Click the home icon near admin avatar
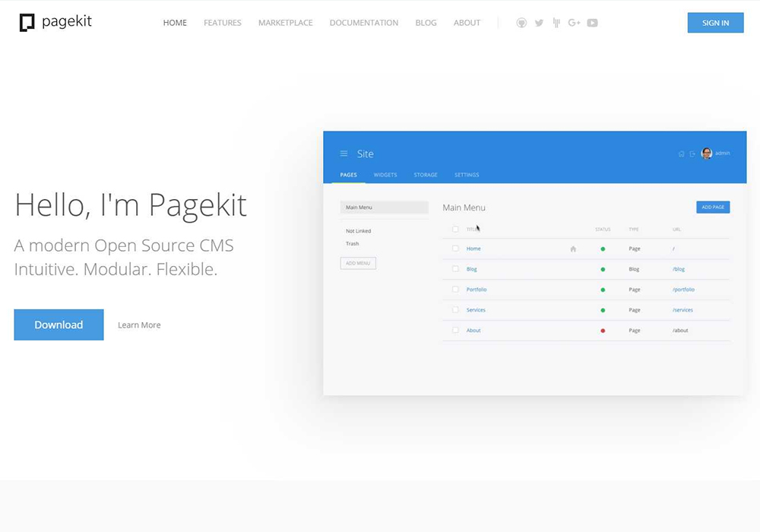The image size is (760, 532). [x=681, y=154]
